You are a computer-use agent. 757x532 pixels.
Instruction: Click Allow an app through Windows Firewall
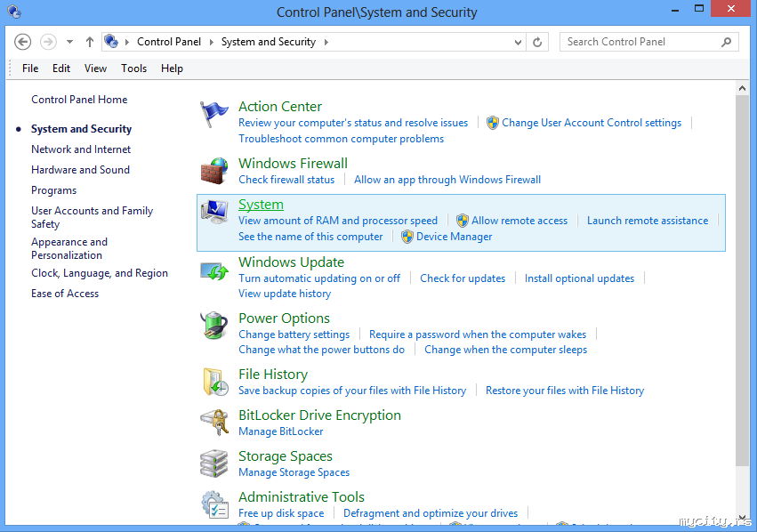pos(447,180)
